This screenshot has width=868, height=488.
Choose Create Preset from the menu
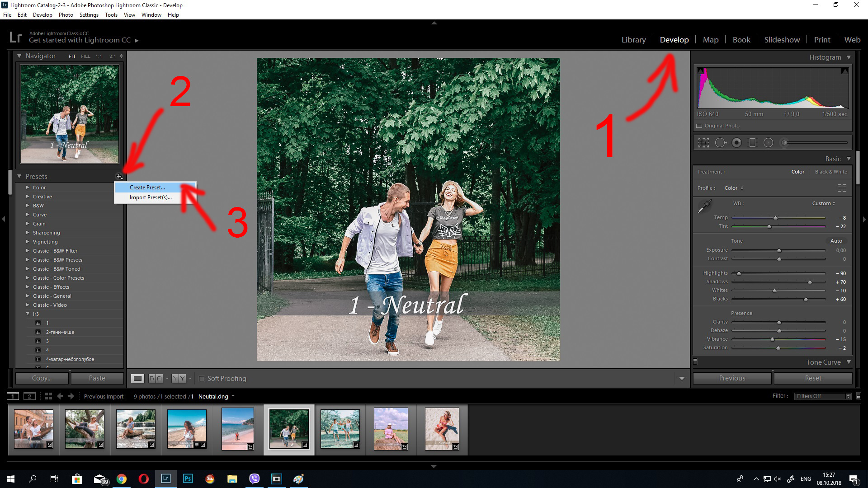[x=147, y=187]
